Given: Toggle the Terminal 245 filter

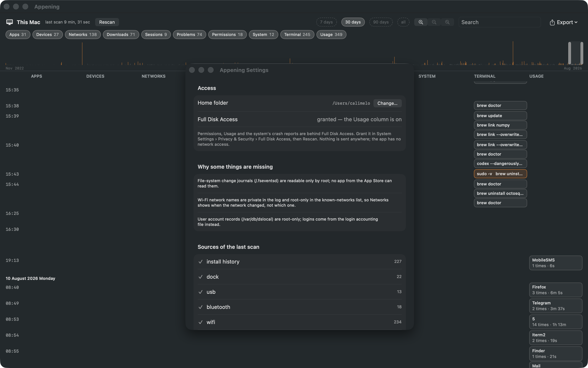Looking at the screenshot, I should click(x=297, y=35).
